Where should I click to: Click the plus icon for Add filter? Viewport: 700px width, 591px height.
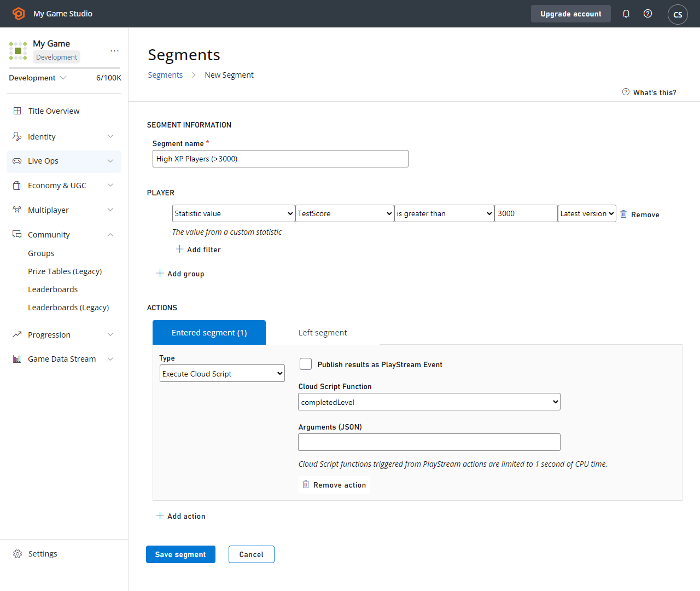[x=179, y=249]
